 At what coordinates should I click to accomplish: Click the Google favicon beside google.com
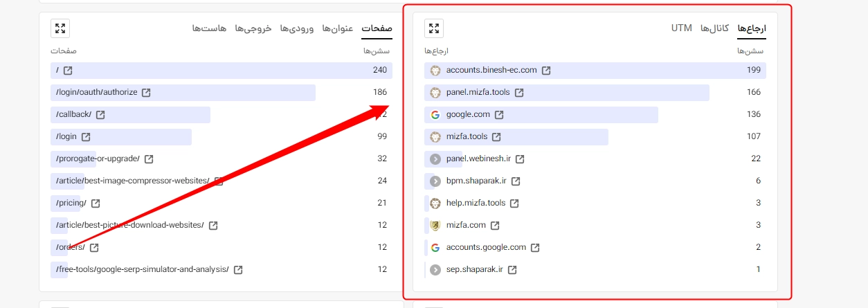click(x=435, y=115)
